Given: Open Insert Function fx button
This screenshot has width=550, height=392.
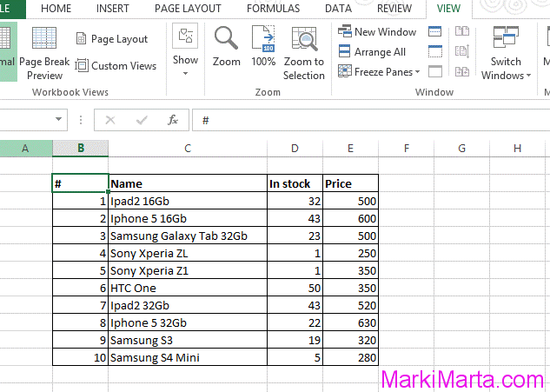Looking at the screenshot, I should point(173,120).
